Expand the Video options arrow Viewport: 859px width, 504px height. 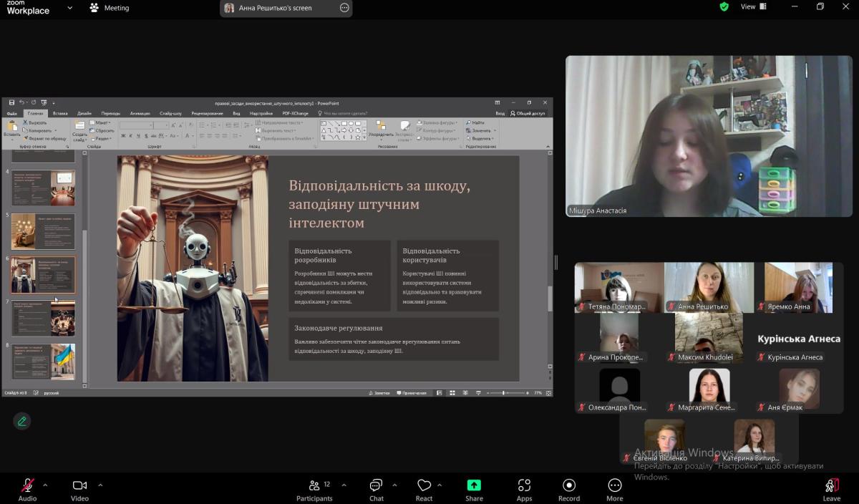click(x=100, y=485)
